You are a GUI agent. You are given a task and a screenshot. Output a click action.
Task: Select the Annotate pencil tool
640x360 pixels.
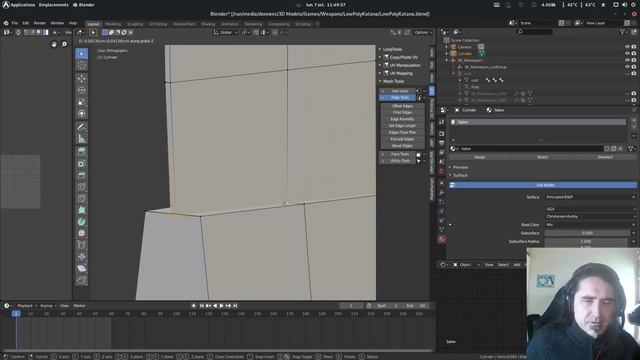(x=82, y=127)
